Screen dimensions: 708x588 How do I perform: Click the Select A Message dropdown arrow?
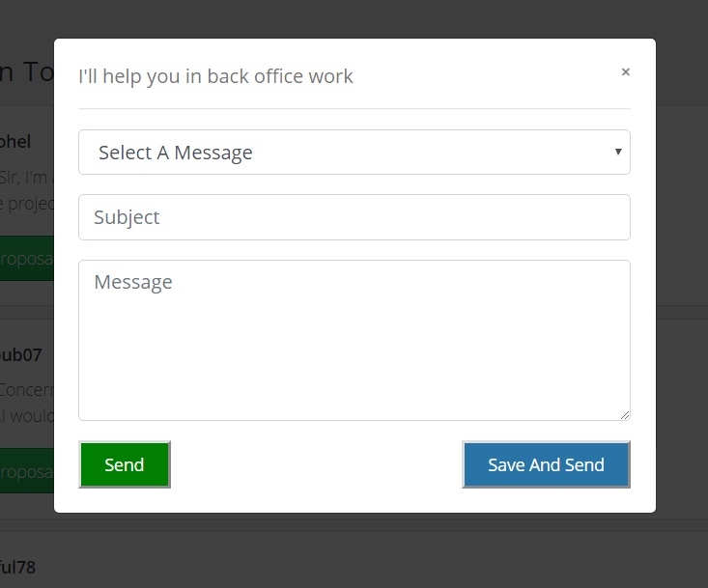coord(617,152)
